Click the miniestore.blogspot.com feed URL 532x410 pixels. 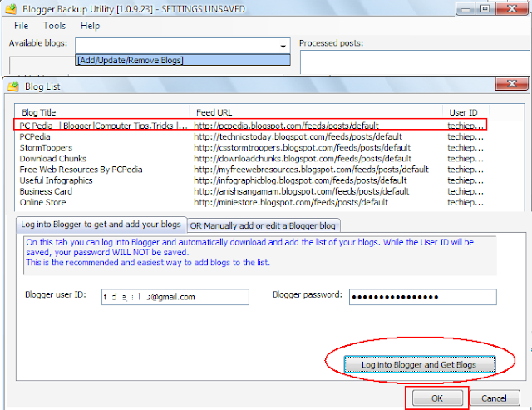291,202
